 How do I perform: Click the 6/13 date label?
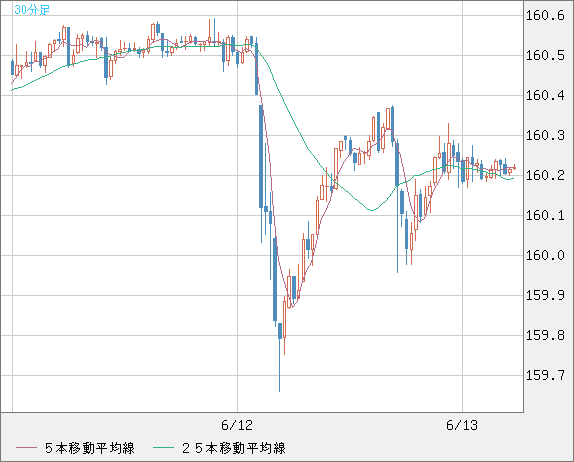[462, 425]
